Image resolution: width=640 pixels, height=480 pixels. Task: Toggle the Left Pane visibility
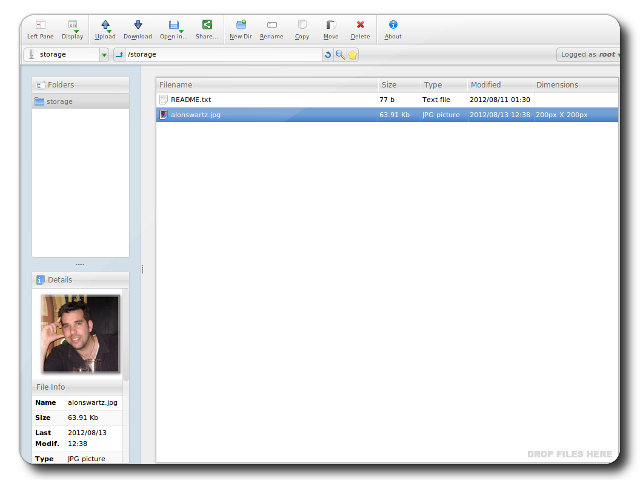pyautogui.click(x=40, y=27)
